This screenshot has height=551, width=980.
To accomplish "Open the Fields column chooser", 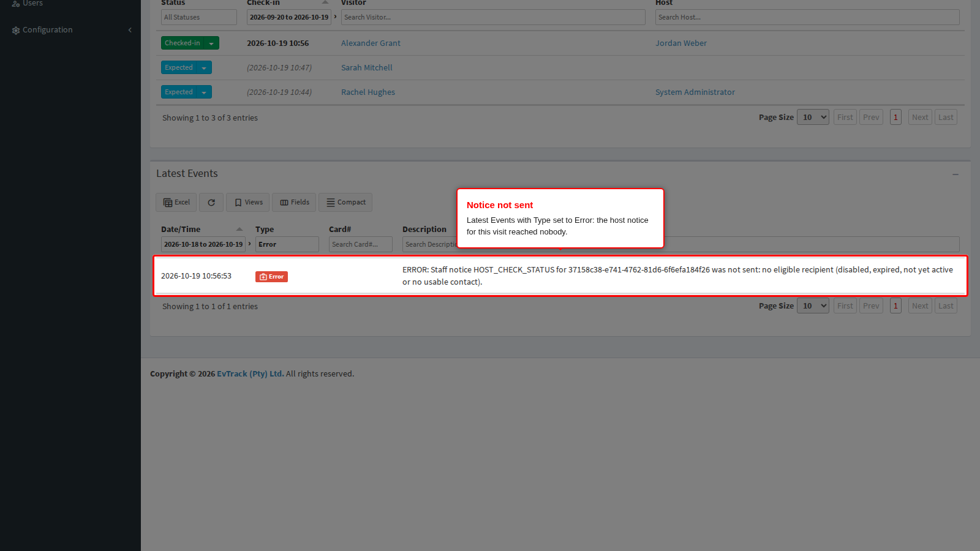I will click(294, 203).
